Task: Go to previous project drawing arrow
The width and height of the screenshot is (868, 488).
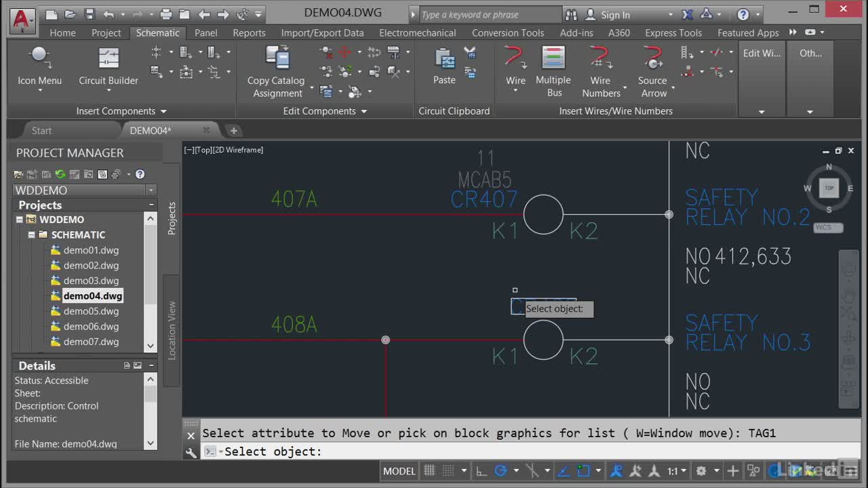Action: click(x=204, y=14)
